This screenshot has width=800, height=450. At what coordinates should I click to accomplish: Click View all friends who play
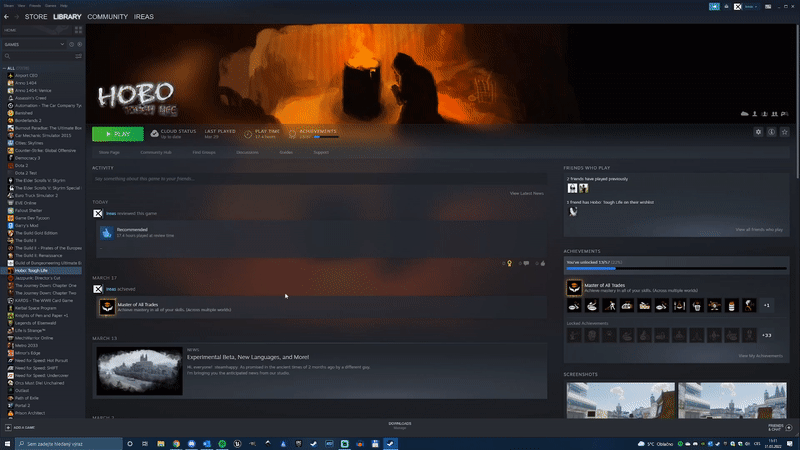pos(759,230)
